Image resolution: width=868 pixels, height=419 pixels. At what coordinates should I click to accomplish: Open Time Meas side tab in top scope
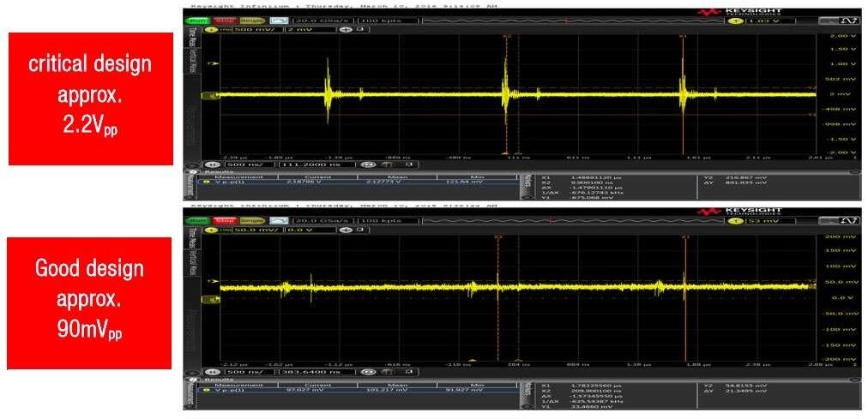tap(193, 39)
